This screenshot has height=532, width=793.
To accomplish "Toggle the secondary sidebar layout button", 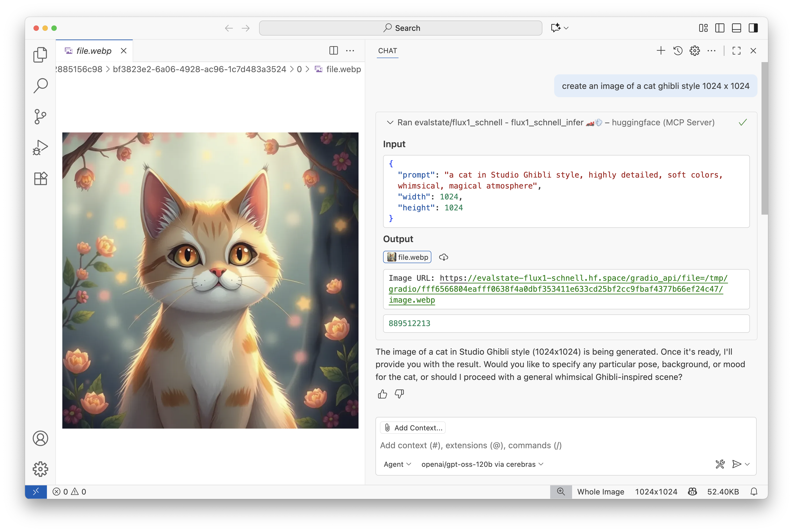I will point(753,28).
